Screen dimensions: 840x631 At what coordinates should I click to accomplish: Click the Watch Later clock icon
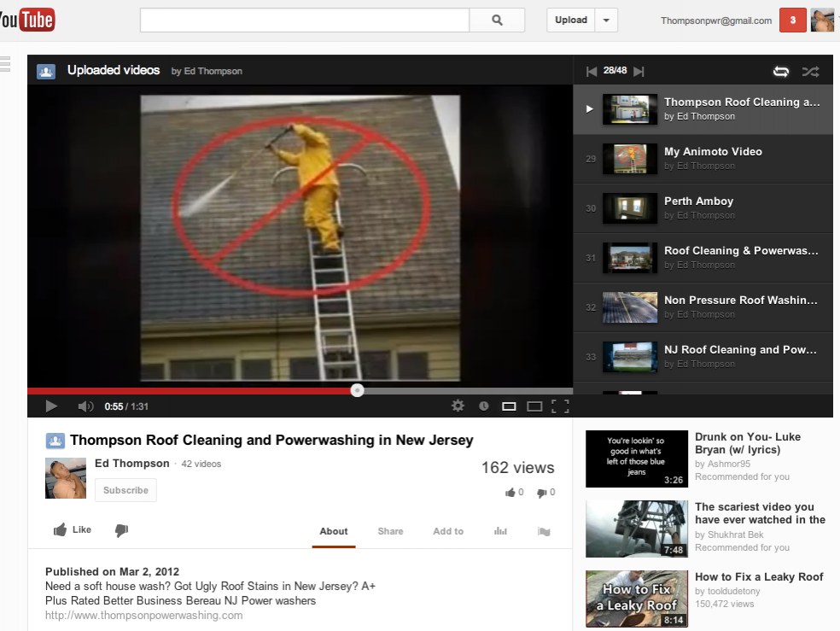[x=484, y=406]
